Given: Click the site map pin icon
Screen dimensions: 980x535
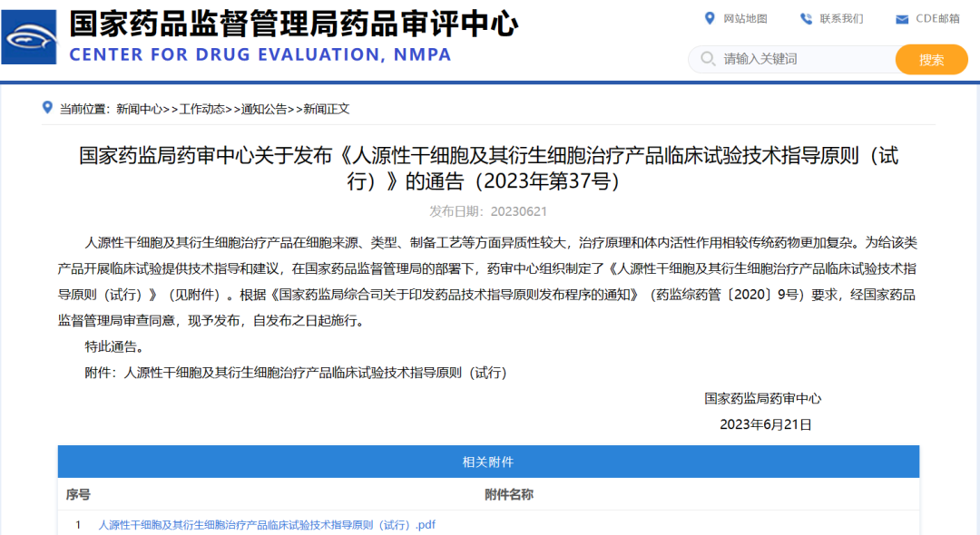Looking at the screenshot, I should (710, 19).
